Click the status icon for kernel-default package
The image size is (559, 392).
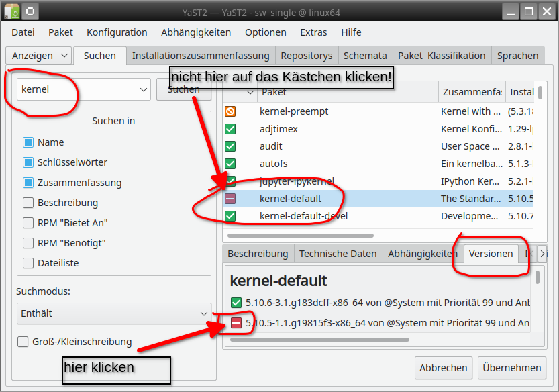[x=230, y=199]
